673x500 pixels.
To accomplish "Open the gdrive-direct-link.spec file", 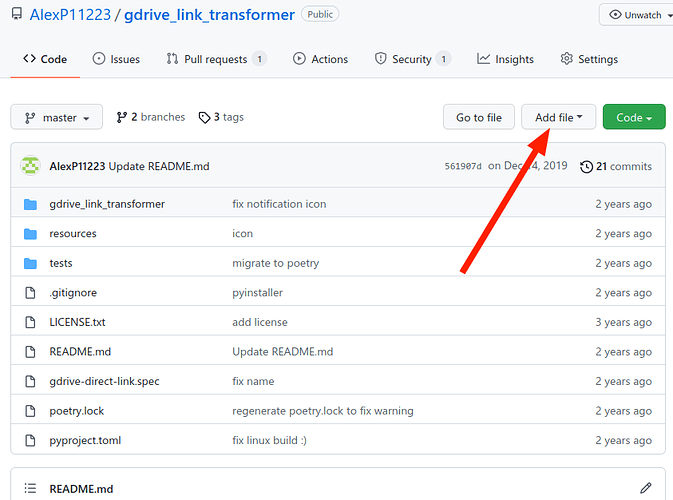I will tap(104, 381).
